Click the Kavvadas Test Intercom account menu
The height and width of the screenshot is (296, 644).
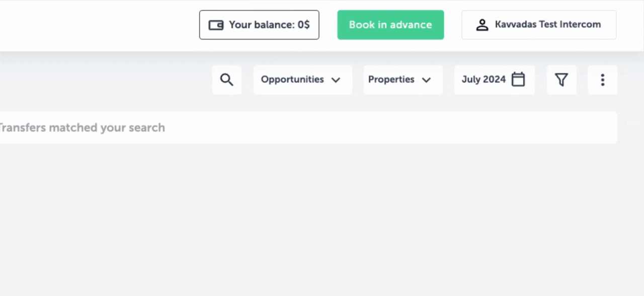tap(538, 24)
